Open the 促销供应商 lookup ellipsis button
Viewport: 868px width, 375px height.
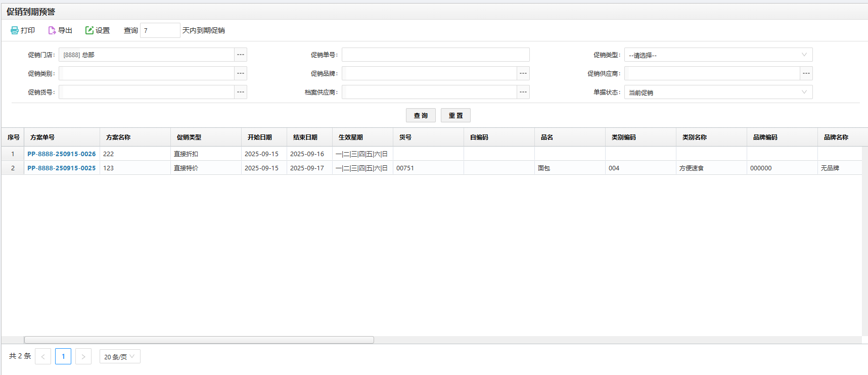806,73
